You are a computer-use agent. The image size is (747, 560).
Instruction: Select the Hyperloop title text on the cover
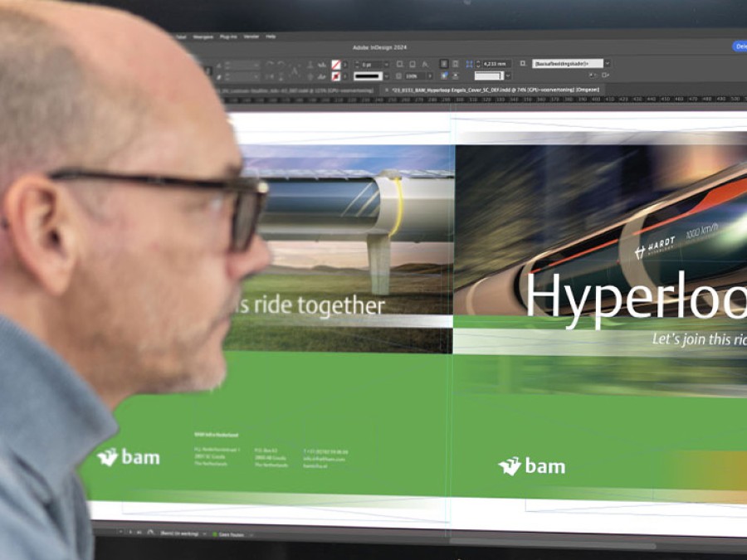tap(636, 299)
